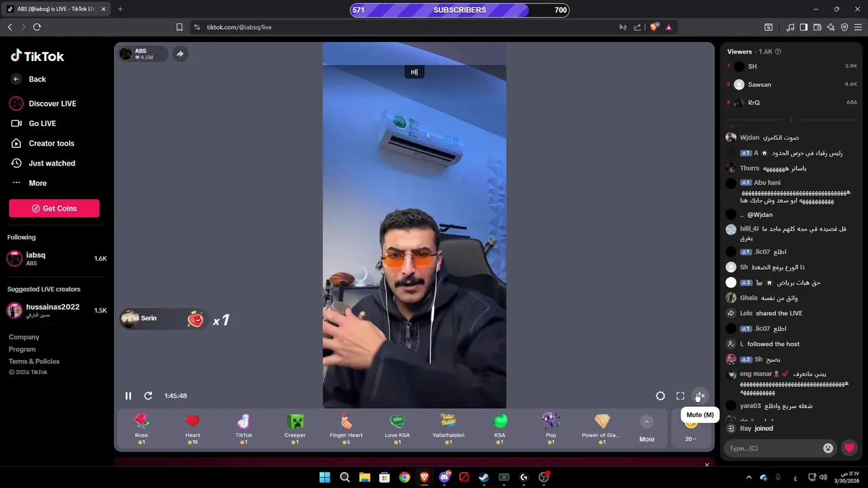Send the Love KSA gift
Viewport: 868px width, 488px height.
[397, 429]
